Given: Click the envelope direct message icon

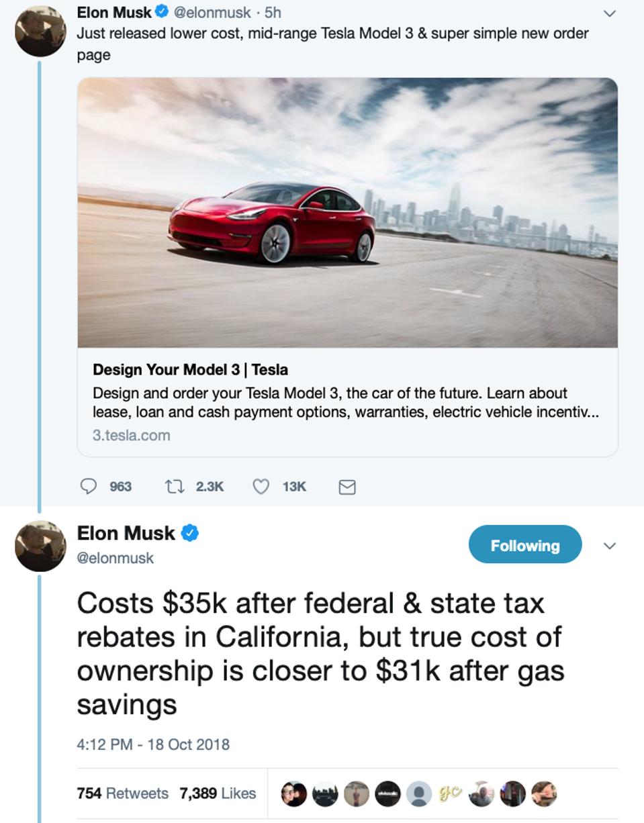Looking at the screenshot, I should [347, 487].
